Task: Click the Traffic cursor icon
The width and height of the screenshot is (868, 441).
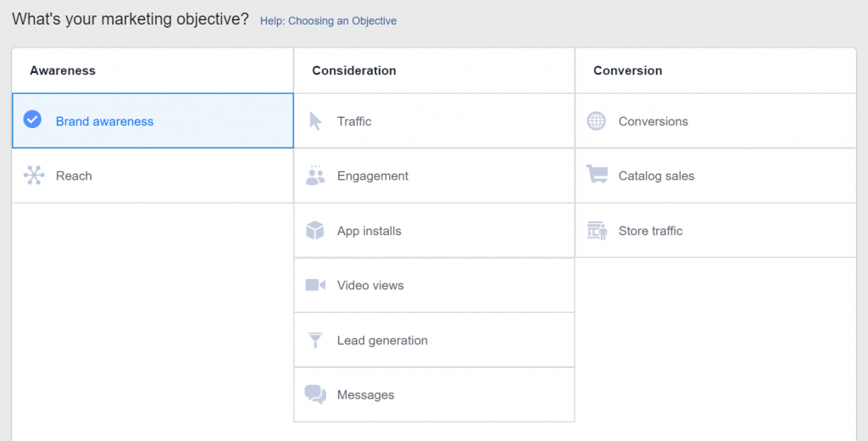Action: pos(315,121)
